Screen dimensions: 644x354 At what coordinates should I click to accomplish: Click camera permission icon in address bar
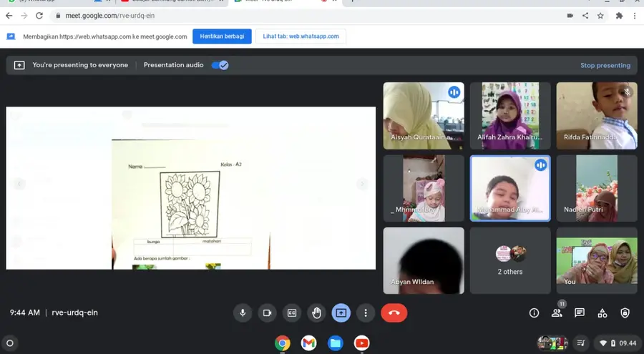click(x=570, y=16)
